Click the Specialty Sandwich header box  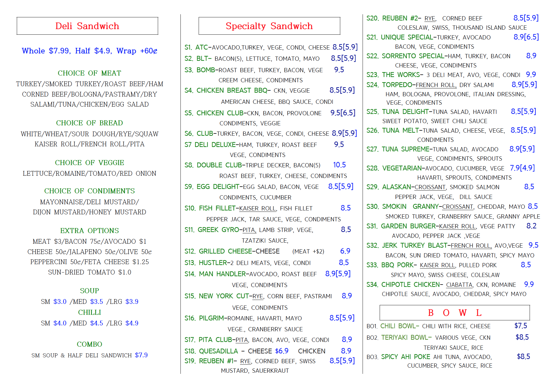269,26
